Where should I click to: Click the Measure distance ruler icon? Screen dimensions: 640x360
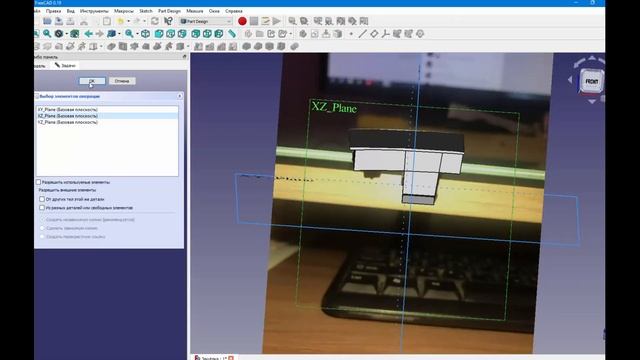coord(232,34)
